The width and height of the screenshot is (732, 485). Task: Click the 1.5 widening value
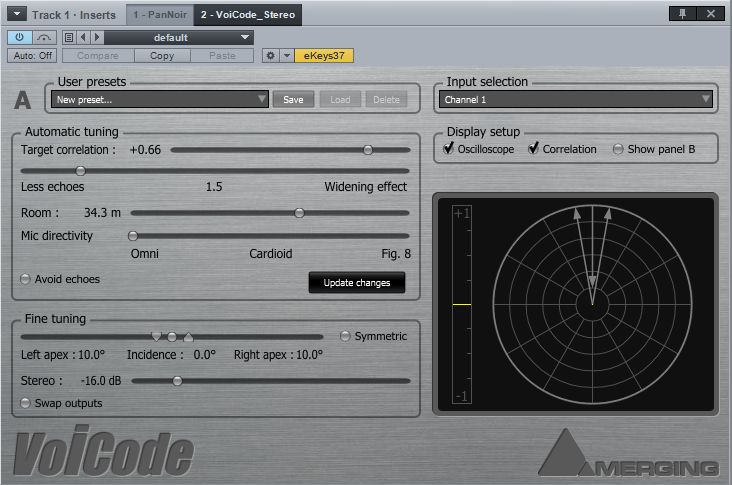(214, 187)
